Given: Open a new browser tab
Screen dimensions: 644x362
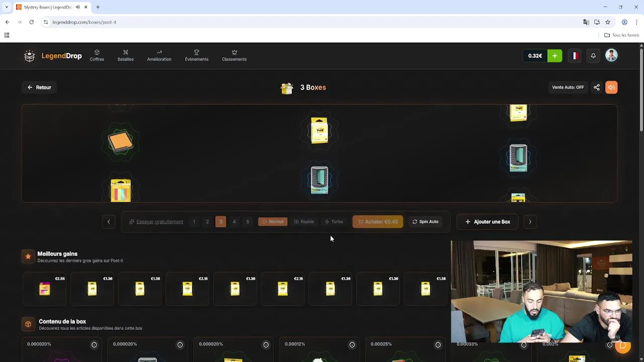Looking at the screenshot, I should 98,7.
